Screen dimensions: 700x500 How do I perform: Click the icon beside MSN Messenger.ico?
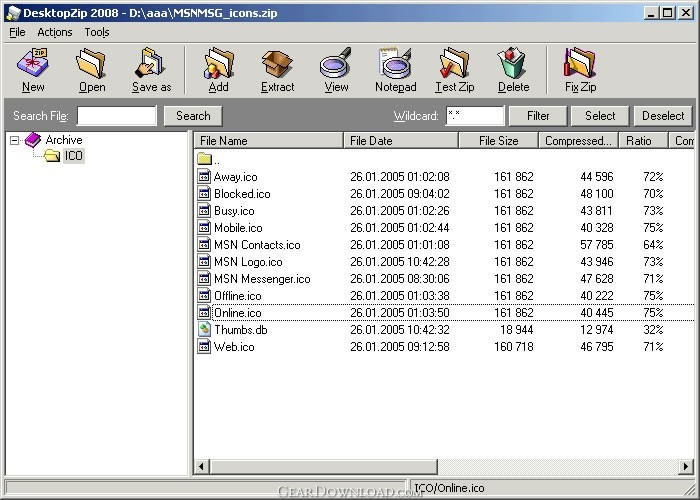point(204,278)
